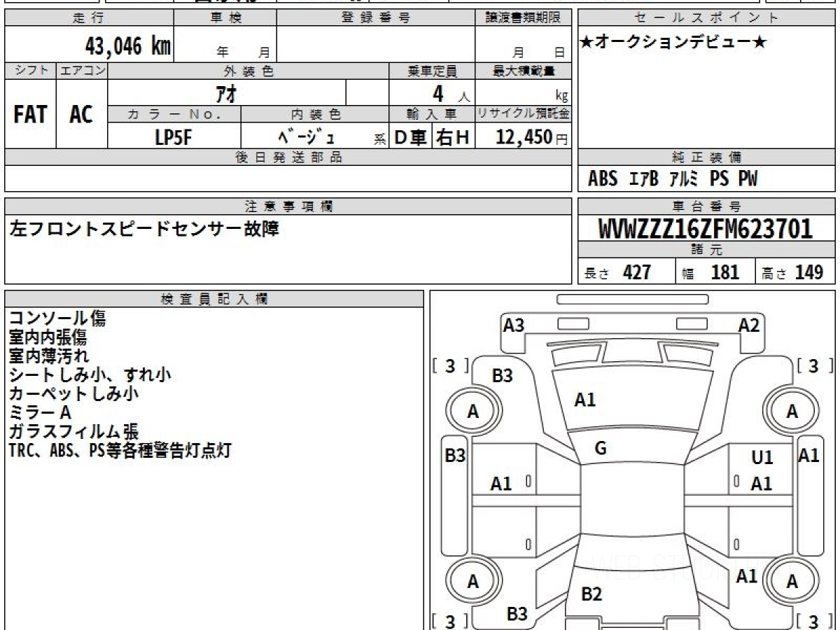Select the 乗車定員 header cell

[432, 71]
